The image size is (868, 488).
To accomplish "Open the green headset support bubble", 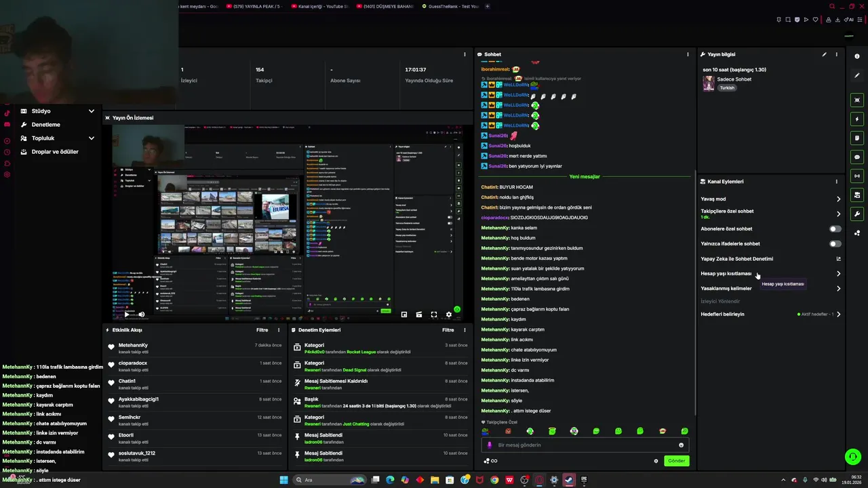I will [852, 457].
